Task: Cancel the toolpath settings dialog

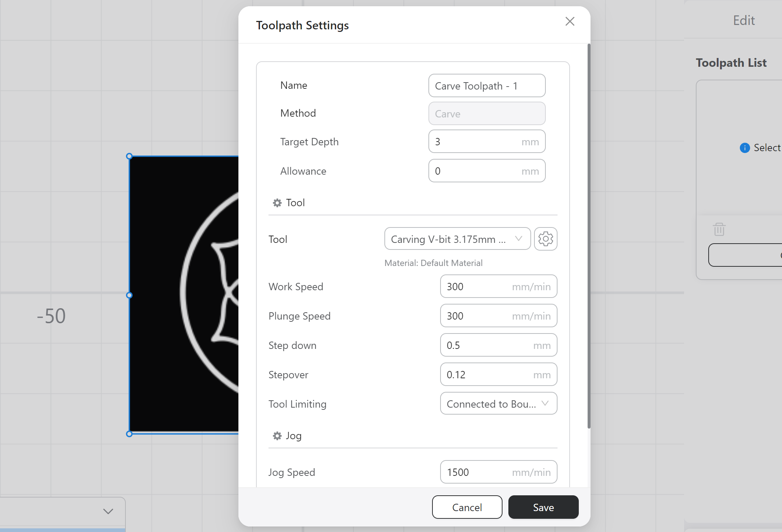Action: pos(467,507)
